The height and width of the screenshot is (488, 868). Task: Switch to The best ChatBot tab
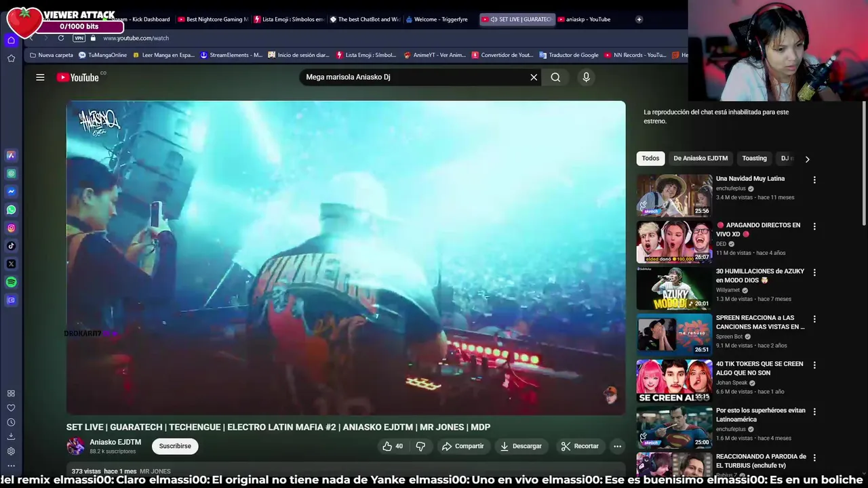[365, 19]
